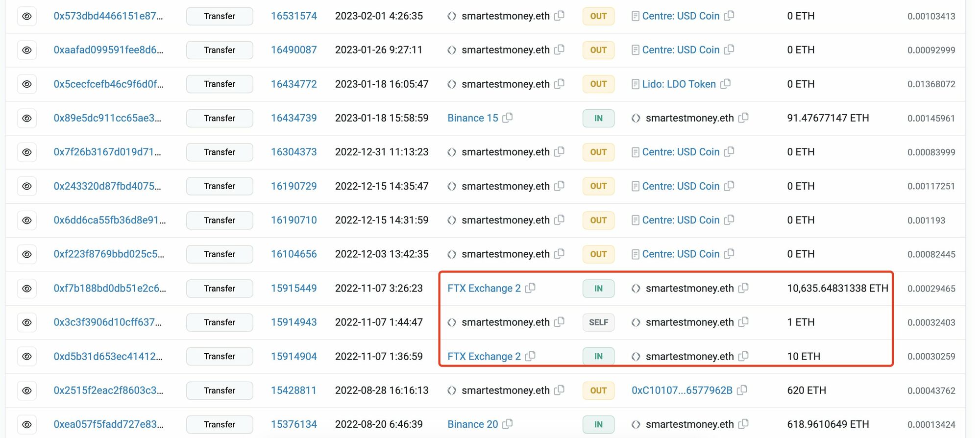The width and height of the screenshot is (980, 438).
Task: Open FTX Exchange 2 link, block 15915449 row
Action: tap(484, 289)
